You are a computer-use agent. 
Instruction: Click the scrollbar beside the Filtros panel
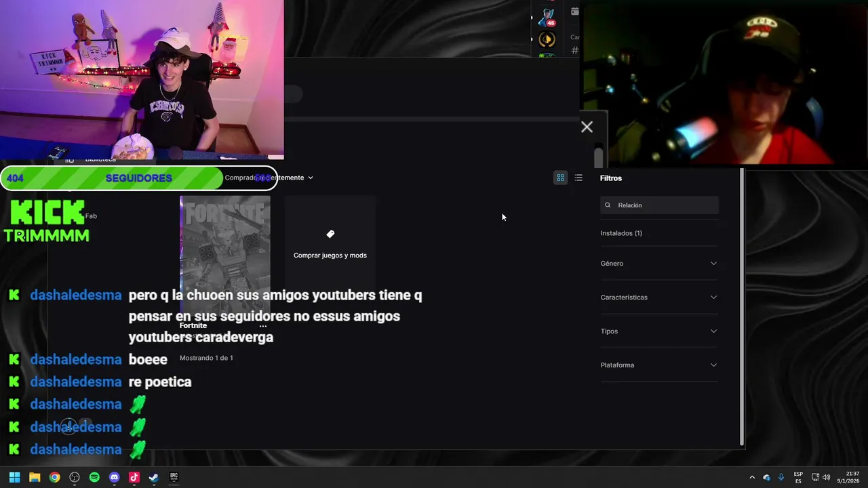click(742, 306)
